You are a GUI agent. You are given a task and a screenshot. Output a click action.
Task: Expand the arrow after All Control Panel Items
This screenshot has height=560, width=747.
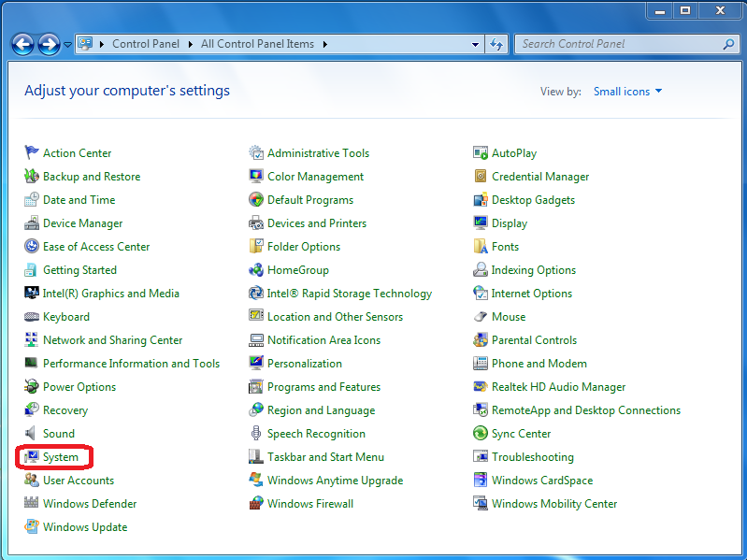point(325,44)
